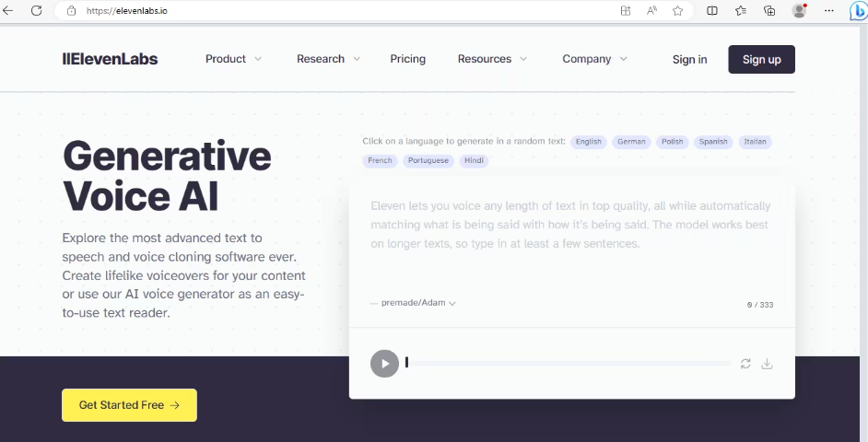Select the Portuguese language chip
The width and height of the screenshot is (868, 442).
coord(428,160)
